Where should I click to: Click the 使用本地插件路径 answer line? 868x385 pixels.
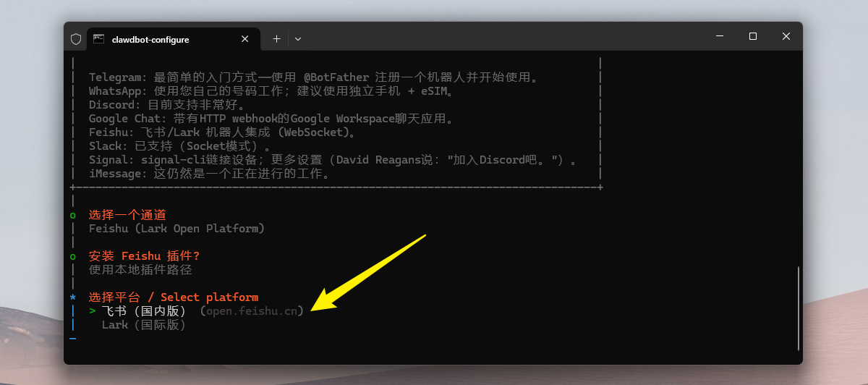pos(140,270)
